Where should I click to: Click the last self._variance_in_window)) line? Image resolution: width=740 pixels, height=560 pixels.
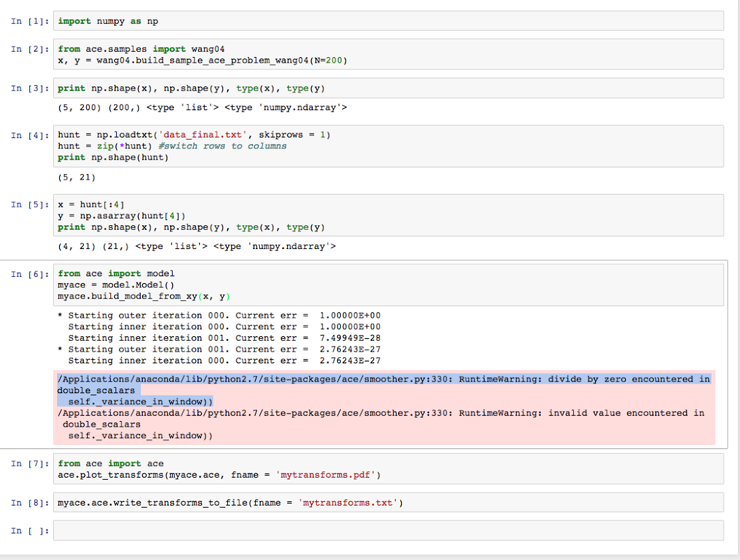click(140, 435)
